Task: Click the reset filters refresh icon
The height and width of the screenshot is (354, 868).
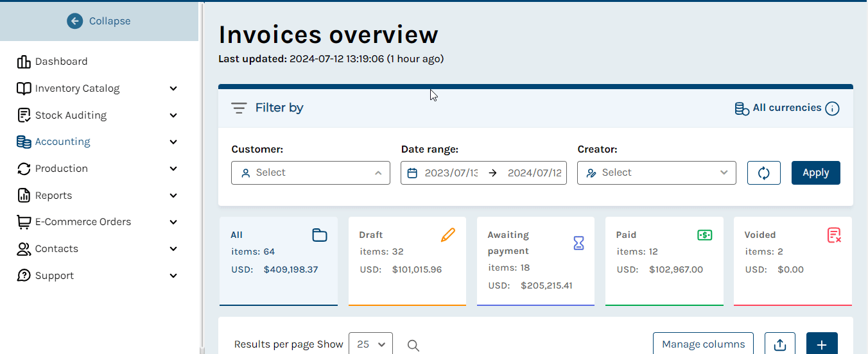Action: [764, 173]
